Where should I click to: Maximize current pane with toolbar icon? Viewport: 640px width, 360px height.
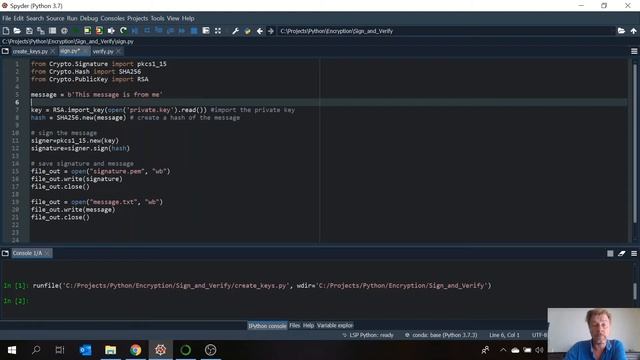206,31
